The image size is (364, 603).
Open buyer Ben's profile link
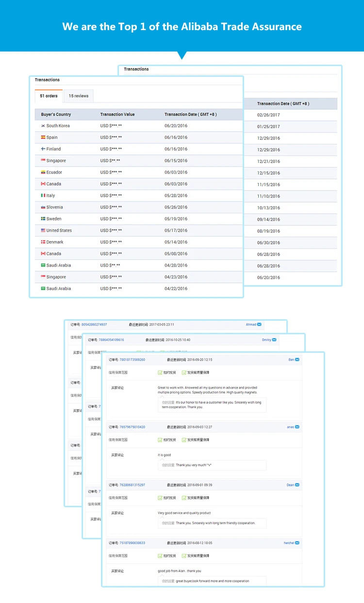(291, 360)
